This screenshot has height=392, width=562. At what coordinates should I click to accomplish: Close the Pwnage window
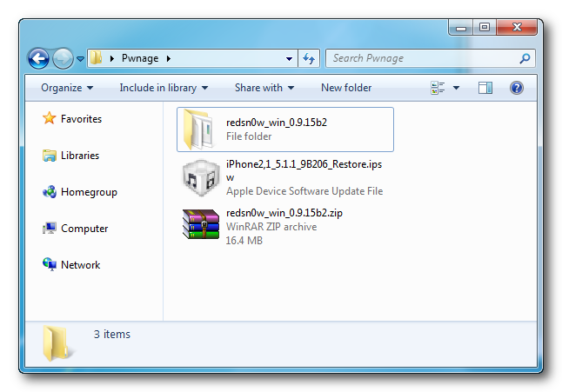[517, 27]
